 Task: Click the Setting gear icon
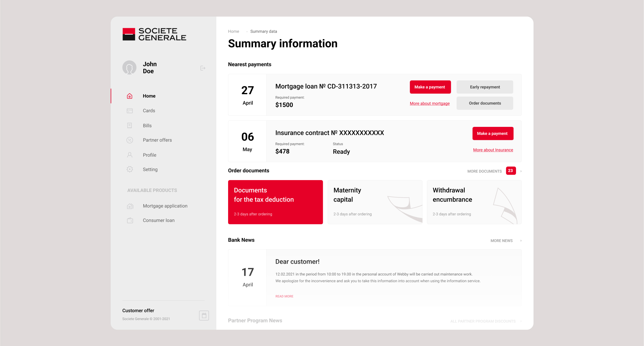coord(130,169)
